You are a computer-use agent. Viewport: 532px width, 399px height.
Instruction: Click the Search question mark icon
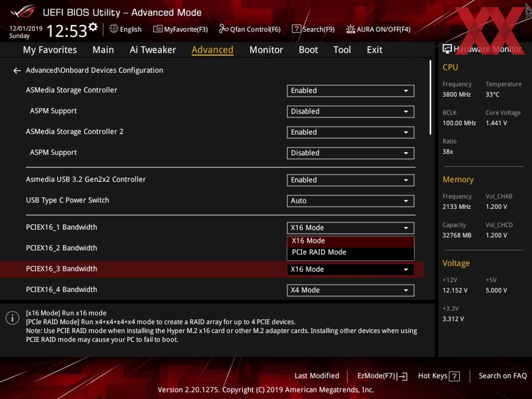[297, 29]
